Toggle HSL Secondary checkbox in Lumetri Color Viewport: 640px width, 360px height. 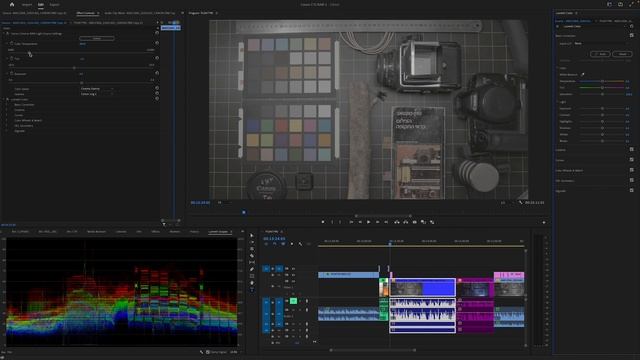(631, 180)
